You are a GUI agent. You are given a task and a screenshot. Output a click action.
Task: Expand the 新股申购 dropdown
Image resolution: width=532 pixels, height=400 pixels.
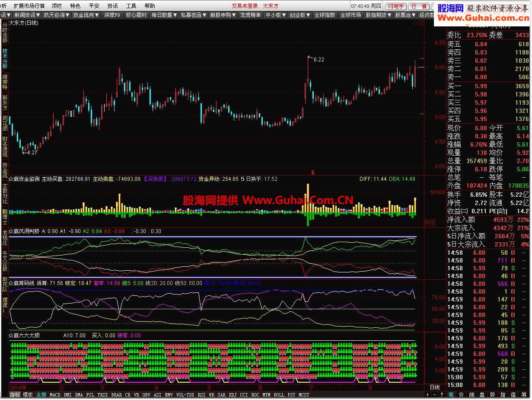coord(223,15)
